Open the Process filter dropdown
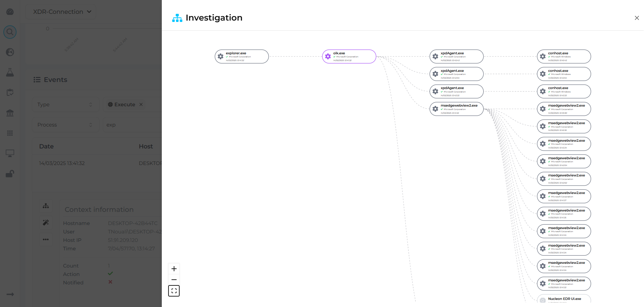 (66, 125)
